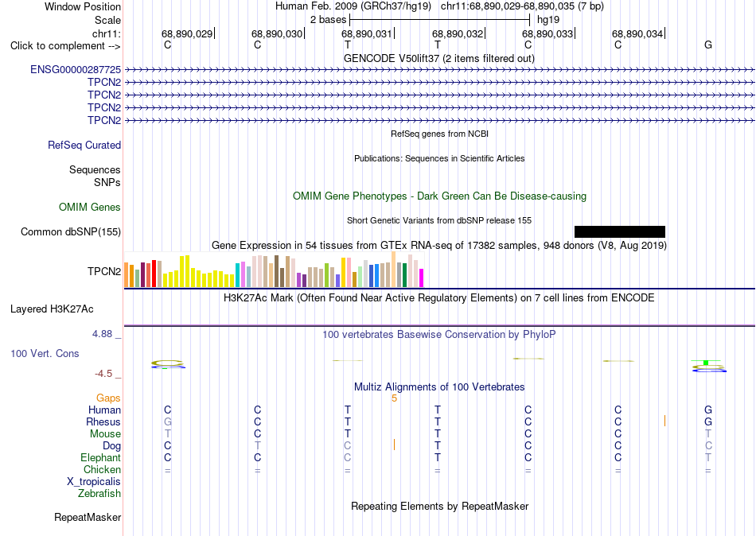Click the Multiz Alignments of 100 Vertebrates title

(x=439, y=387)
